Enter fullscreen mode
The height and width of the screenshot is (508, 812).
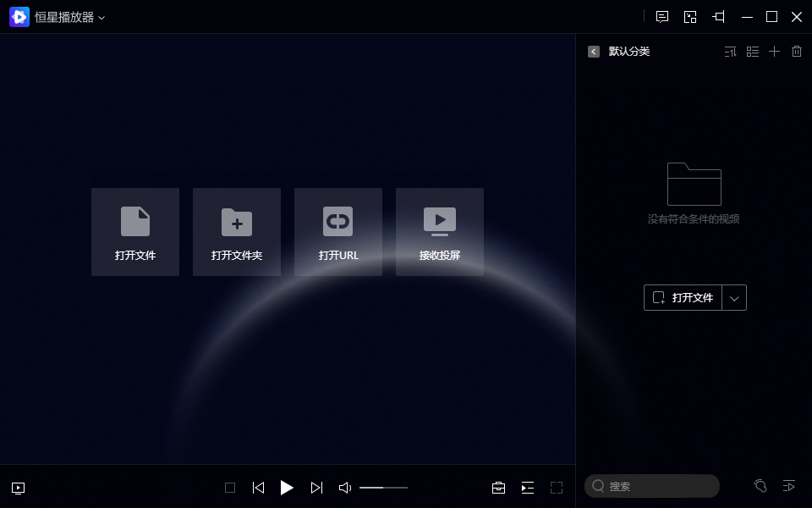tap(557, 488)
